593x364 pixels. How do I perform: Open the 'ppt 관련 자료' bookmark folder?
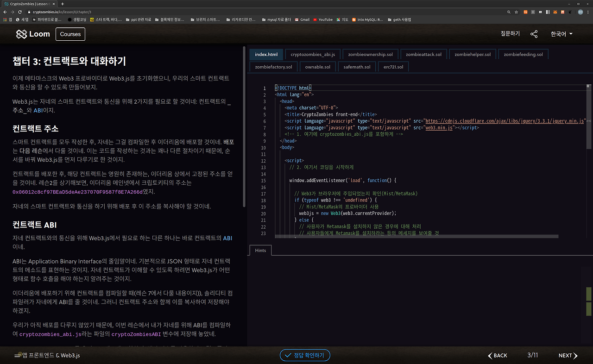(139, 19)
